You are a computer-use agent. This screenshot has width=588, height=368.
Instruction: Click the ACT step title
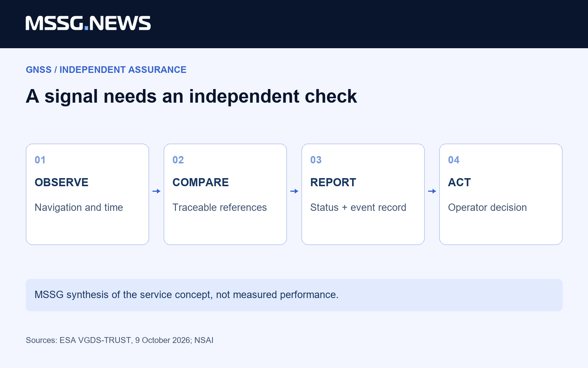click(459, 183)
